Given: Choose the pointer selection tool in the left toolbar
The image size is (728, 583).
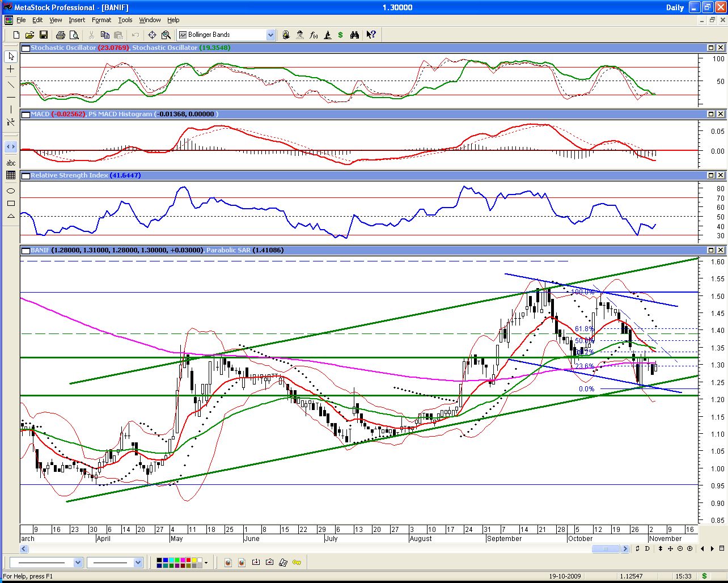Looking at the screenshot, I should [11, 56].
